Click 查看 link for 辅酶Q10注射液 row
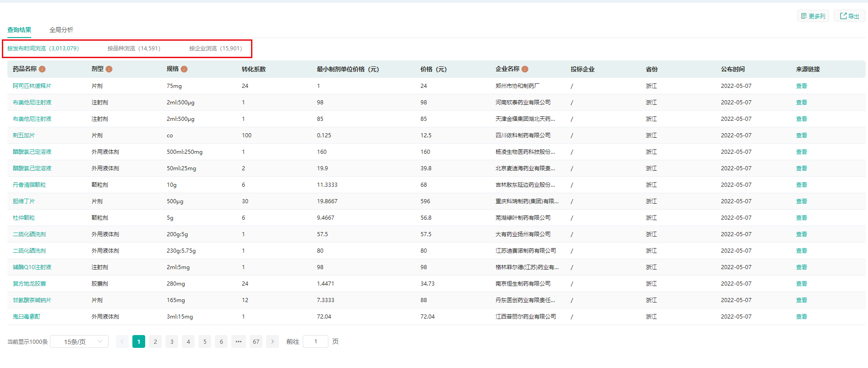This screenshot has width=868, height=368. (x=801, y=267)
